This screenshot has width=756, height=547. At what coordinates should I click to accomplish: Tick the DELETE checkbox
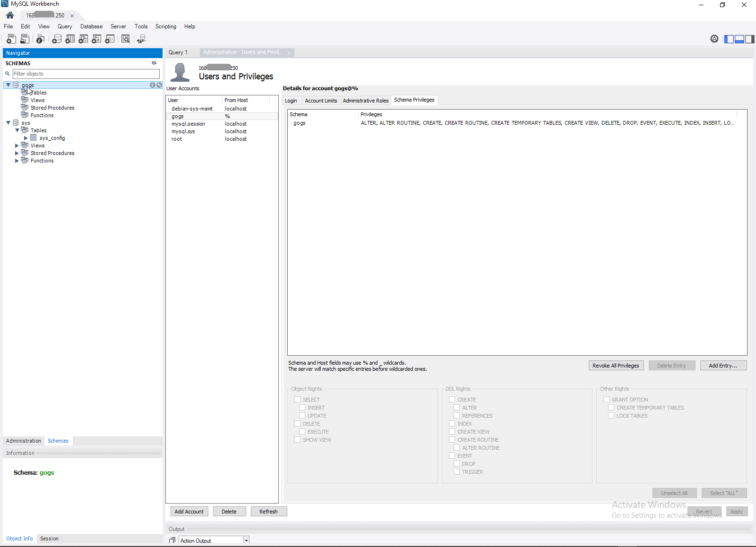coord(298,424)
